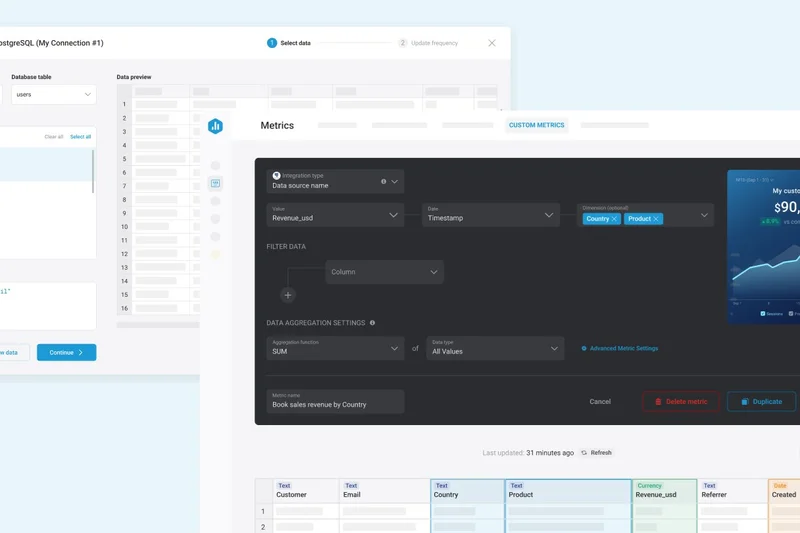Click the Delete metric button
Image resolution: width=800 pixels, height=533 pixels.
click(x=681, y=402)
